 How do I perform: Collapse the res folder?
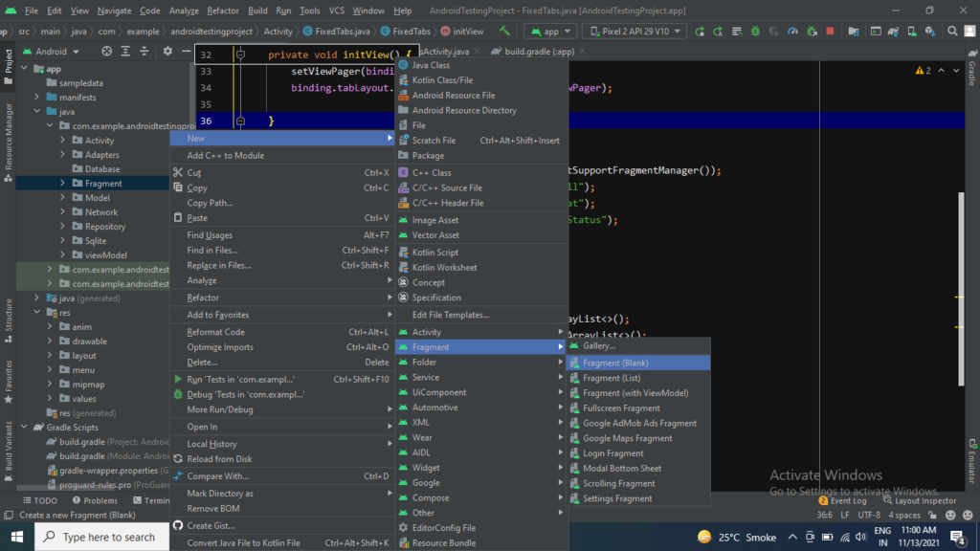click(37, 313)
